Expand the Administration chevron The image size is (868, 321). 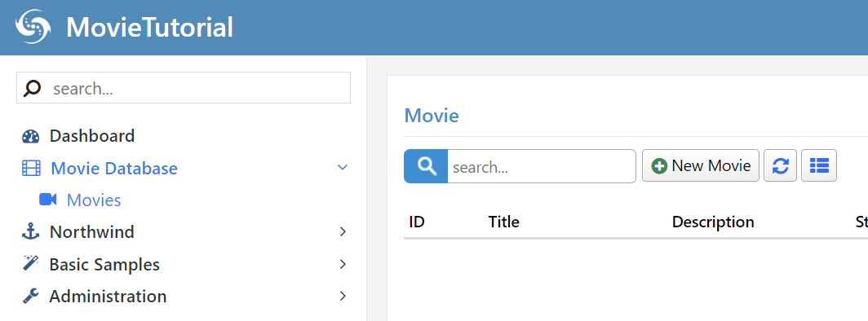[343, 296]
